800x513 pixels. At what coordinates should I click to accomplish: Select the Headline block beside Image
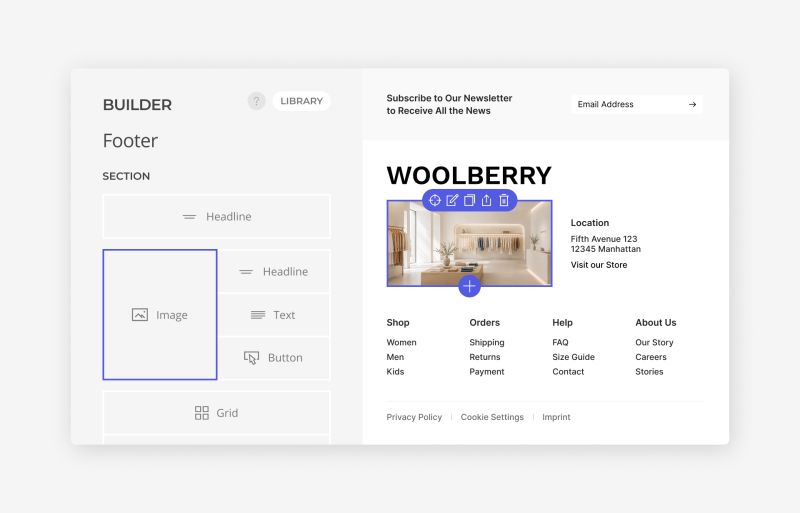tap(275, 272)
